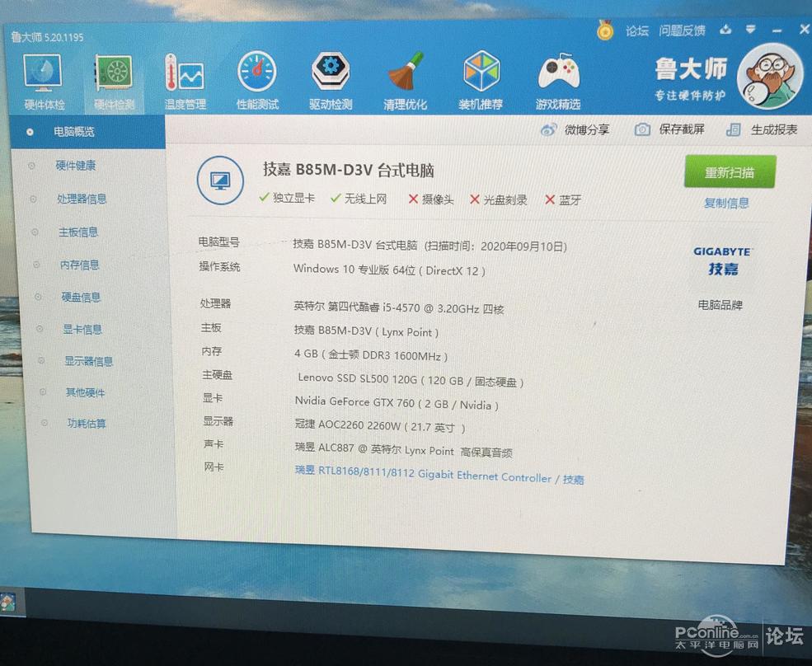
Task: Open 硬件体检 hardware checkup icon
Action: click(44, 81)
